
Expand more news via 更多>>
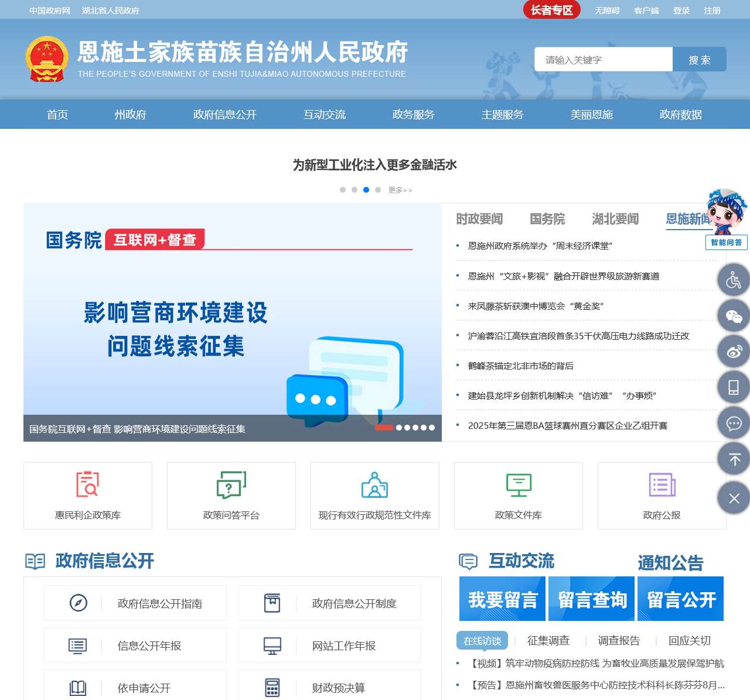pyautogui.click(x=400, y=190)
